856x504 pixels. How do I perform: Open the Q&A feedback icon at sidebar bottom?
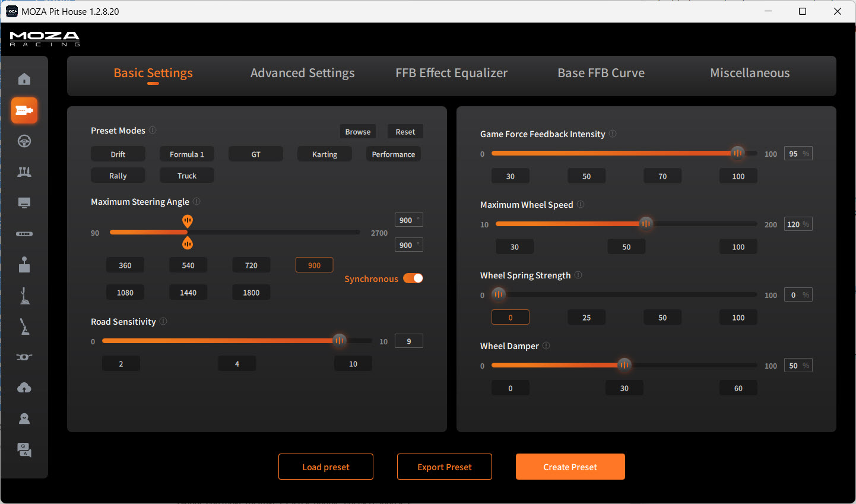[24, 450]
